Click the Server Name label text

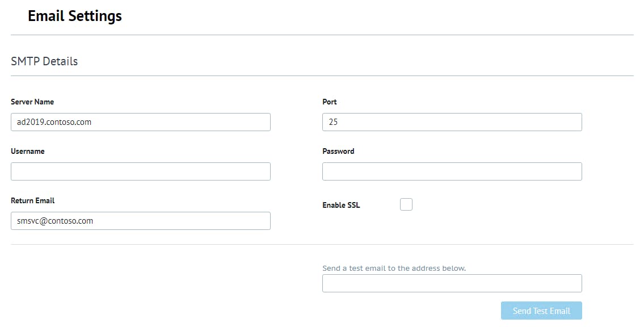pyautogui.click(x=32, y=102)
